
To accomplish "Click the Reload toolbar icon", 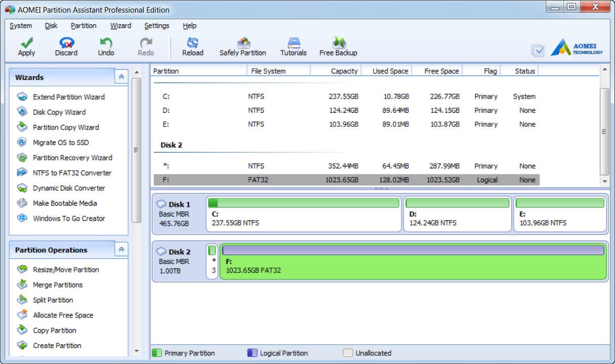I will click(192, 42).
